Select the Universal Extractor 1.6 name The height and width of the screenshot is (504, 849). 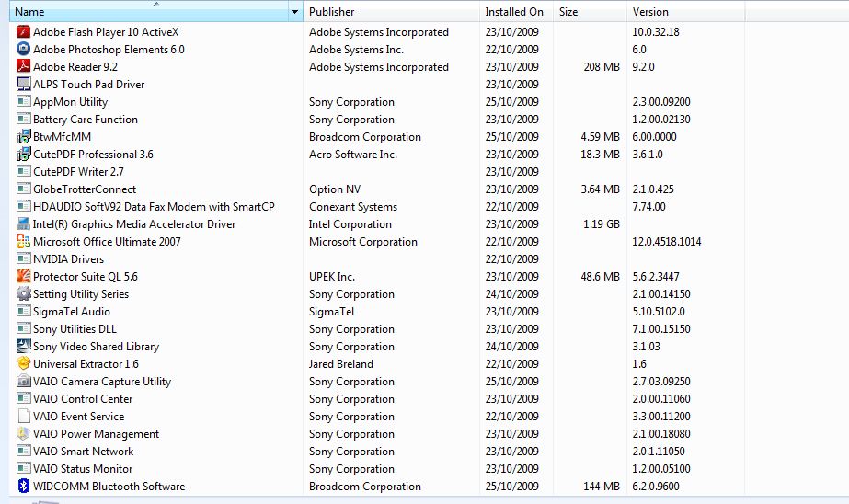pyautogui.click(x=86, y=364)
